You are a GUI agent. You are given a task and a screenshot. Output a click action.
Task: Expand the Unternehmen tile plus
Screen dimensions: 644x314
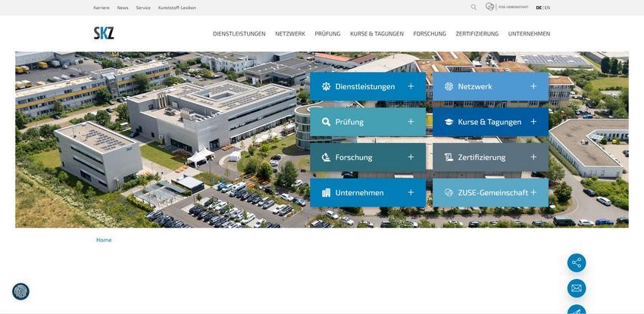[x=411, y=192]
